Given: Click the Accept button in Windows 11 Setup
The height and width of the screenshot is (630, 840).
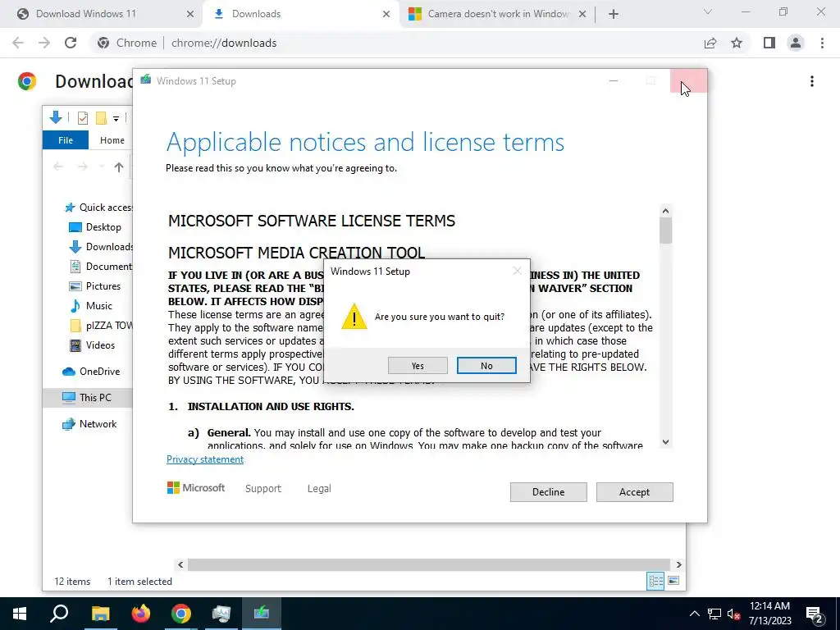Looking at the screenshot, I should [x=634, y=492].
